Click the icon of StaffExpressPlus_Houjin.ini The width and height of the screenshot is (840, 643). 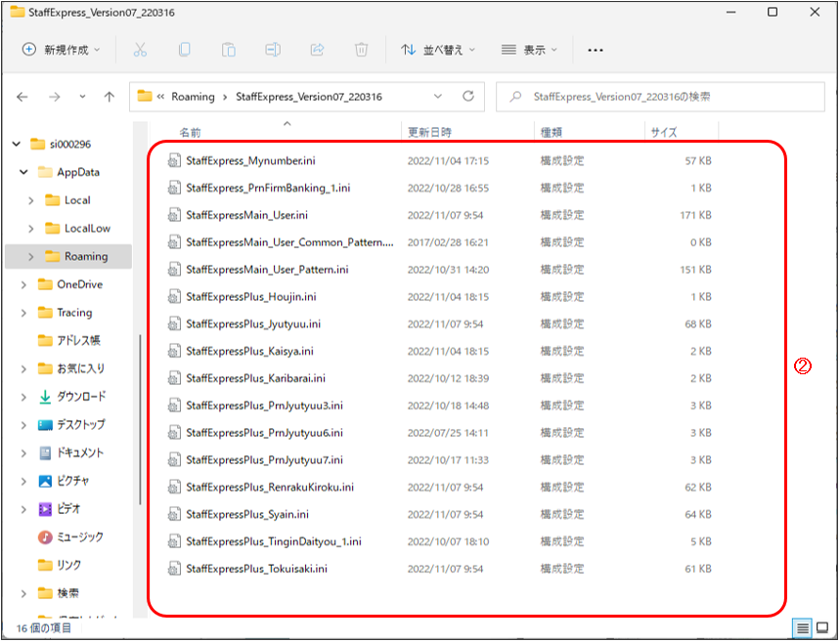tap(174, 297)
